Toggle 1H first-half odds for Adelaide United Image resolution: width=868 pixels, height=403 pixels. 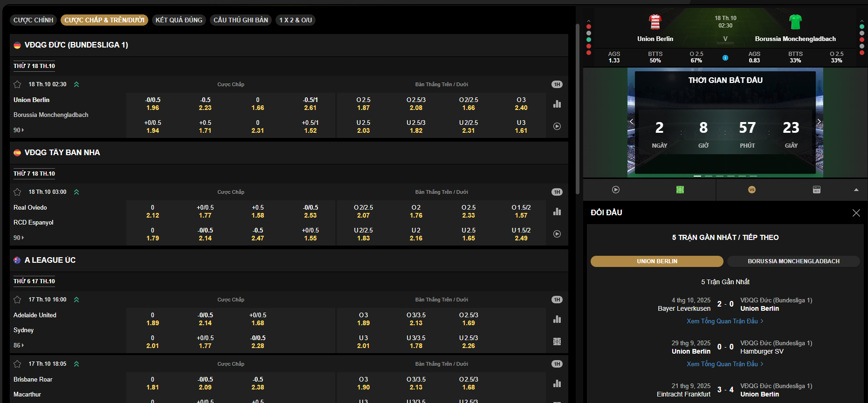tap(557, 300)
